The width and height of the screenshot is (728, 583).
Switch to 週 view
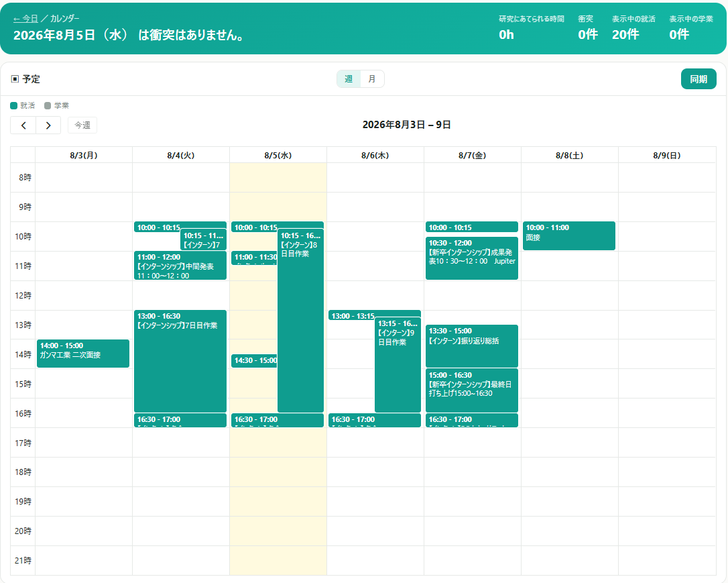349,79
